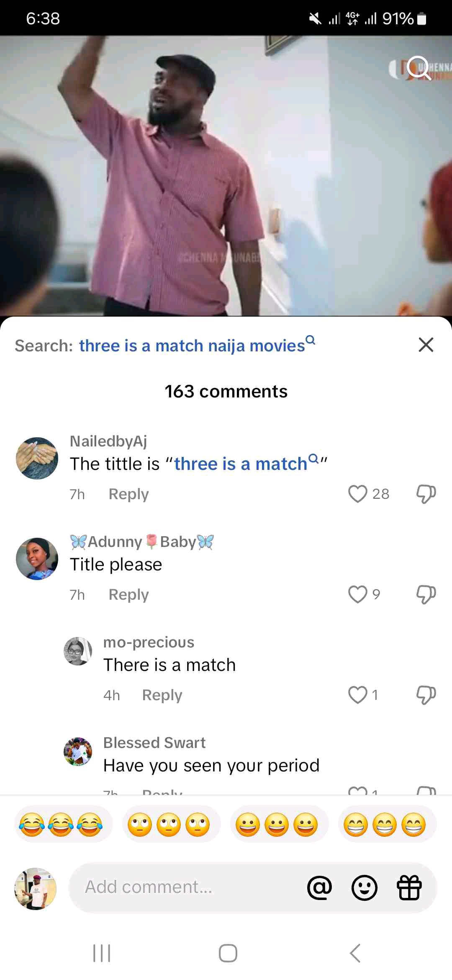Tap the search magnifier icon on video
This screenshot has width=452, height=980.
419,67
